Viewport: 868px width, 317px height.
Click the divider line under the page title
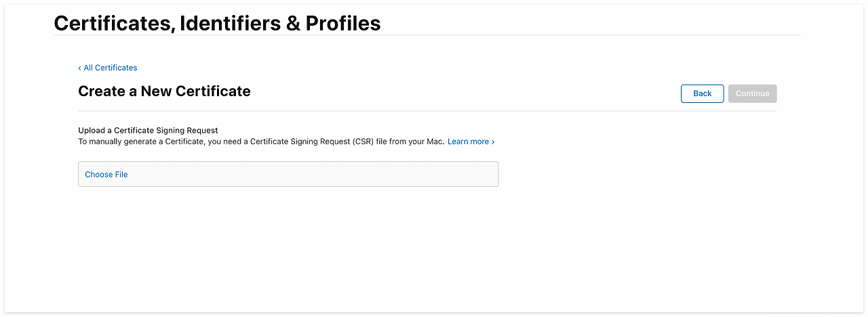pyautogui.click(x=427, y=35)
